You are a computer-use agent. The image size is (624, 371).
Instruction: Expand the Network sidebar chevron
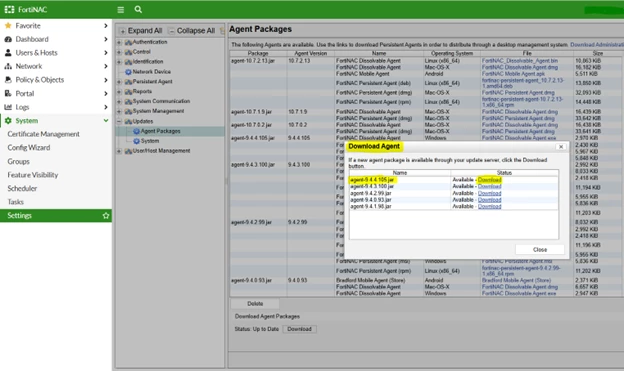[x=105, y=66]
